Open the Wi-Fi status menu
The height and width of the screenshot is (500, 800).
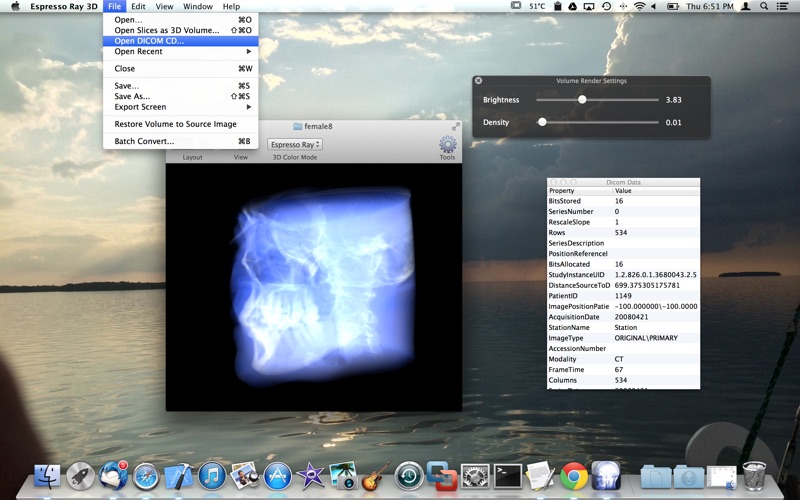639,6
